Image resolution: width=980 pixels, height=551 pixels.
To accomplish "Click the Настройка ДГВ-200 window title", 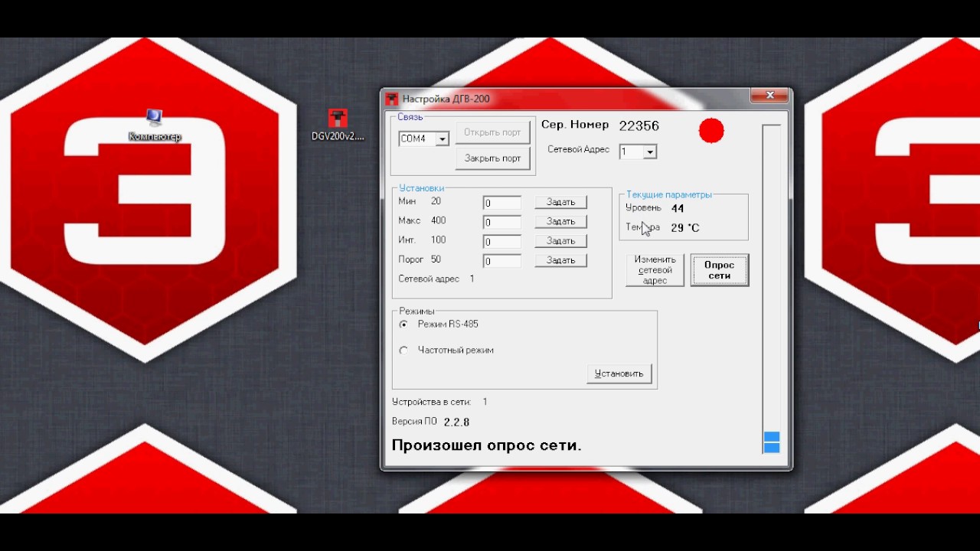I will (446, 99).
